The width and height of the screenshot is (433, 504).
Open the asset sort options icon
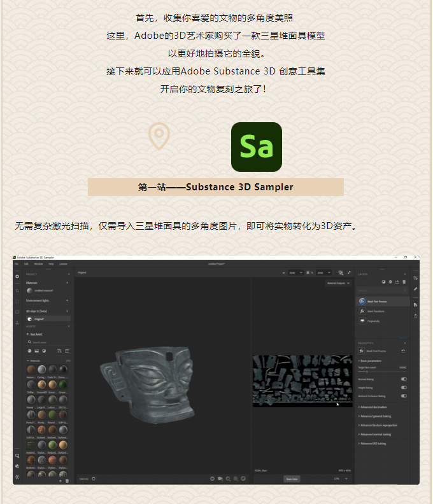(x=59, y=351)
